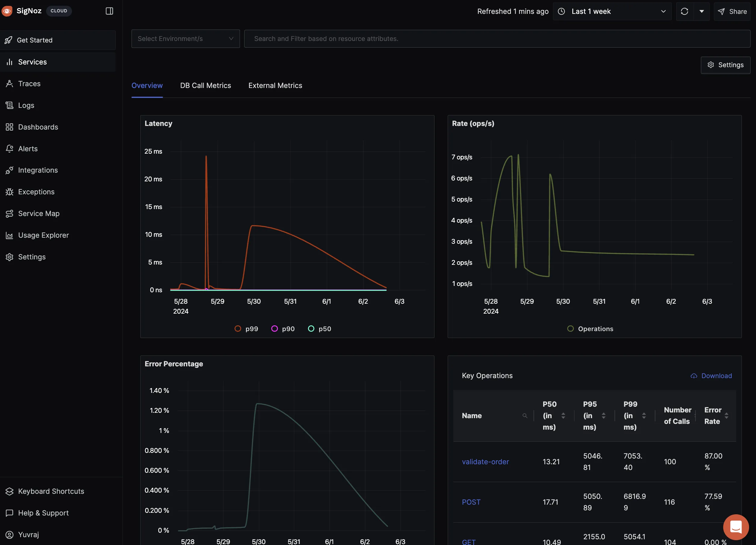756x545 pixels.
Task: Open the Traces sidebar icon
Action: click(9, 84)
